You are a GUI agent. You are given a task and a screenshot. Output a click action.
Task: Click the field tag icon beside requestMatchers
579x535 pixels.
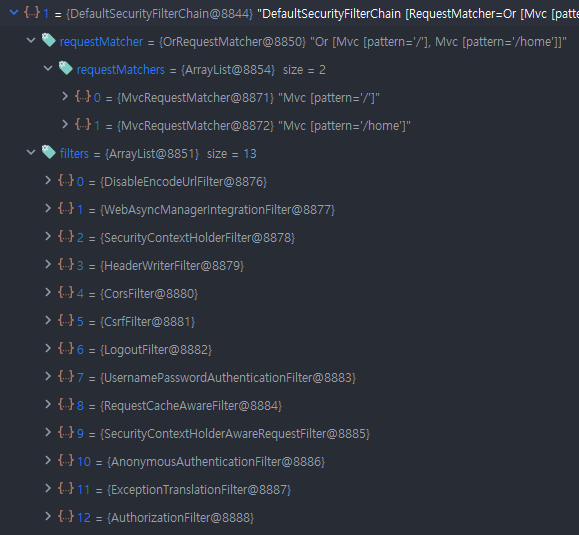click(65, 68)
